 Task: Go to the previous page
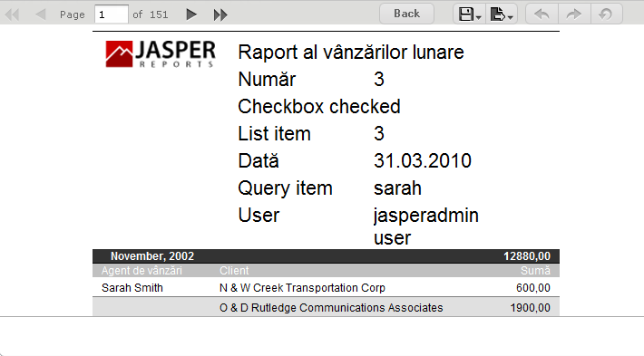click(40, 14)
